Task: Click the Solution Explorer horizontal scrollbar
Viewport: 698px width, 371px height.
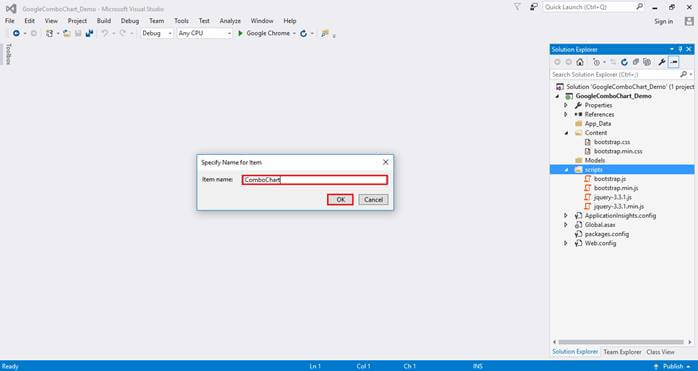Action: 621,342
